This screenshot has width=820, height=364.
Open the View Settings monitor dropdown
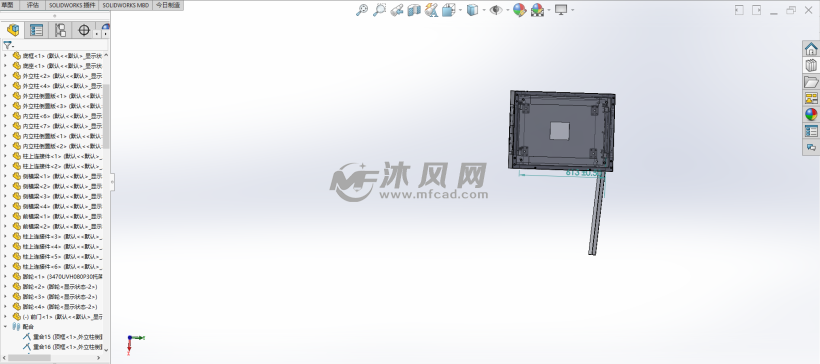tap(573, 10)
